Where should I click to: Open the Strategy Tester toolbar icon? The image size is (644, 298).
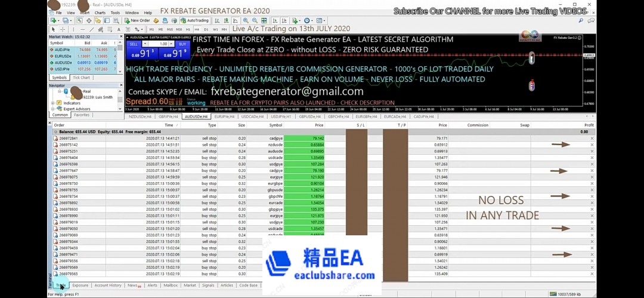116,20
